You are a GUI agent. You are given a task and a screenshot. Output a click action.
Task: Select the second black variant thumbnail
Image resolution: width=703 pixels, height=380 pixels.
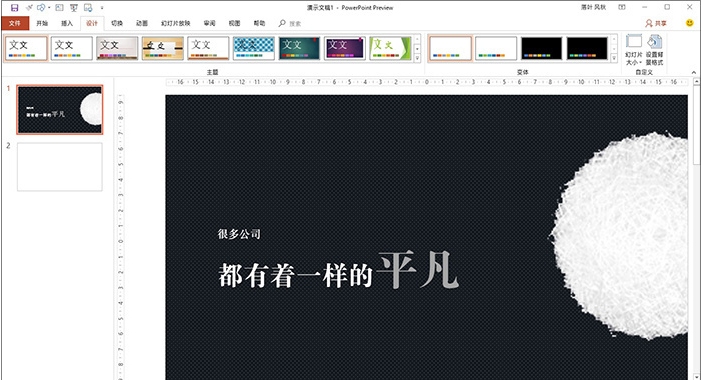point(587,48)
